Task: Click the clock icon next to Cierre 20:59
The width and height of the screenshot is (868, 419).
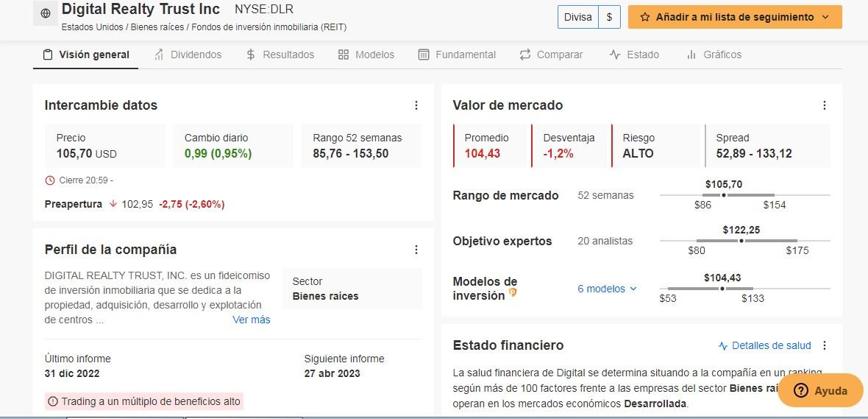Action: tap(50, 180)
